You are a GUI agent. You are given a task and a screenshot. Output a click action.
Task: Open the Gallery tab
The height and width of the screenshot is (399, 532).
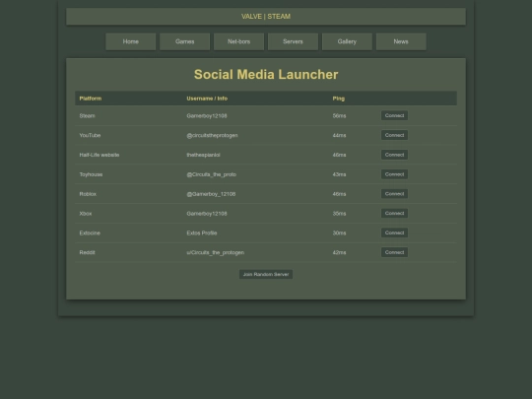347,41
